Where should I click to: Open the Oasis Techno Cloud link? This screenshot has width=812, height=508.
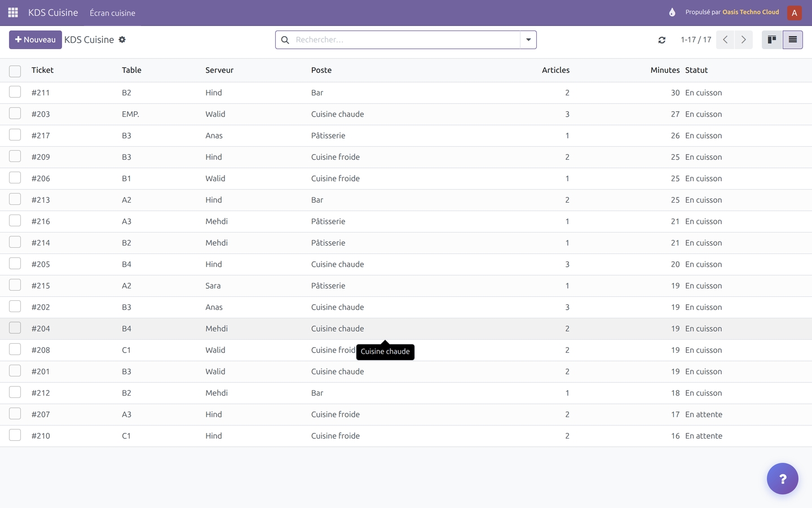coord(751,12)
